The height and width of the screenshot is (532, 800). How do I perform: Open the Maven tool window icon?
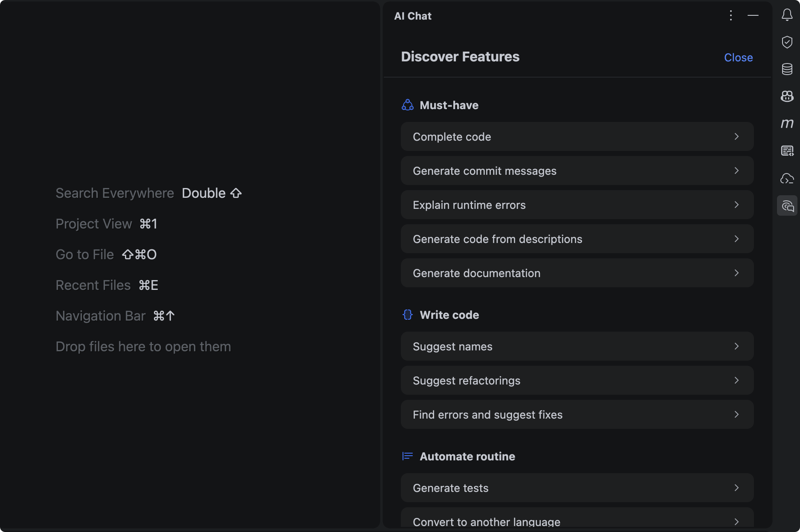click(787, 124)
